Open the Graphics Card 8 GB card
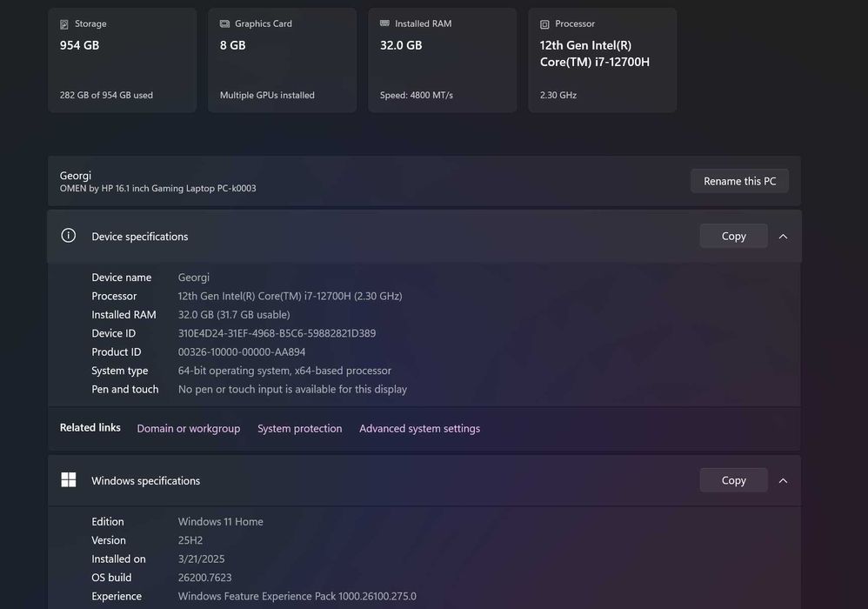868x609 pixels. pyautogui.click(x=283, y=60)
